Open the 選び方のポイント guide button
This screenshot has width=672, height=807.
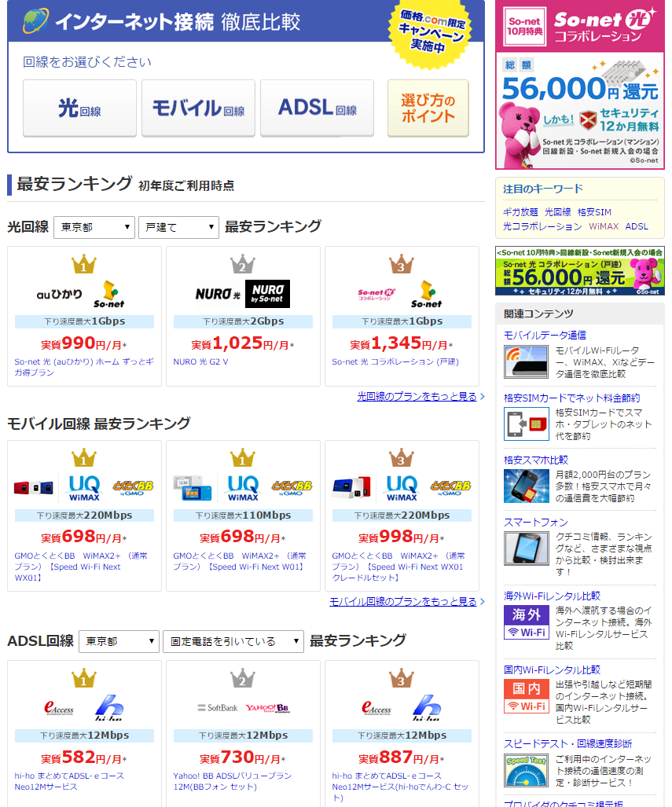click(428, 108)
